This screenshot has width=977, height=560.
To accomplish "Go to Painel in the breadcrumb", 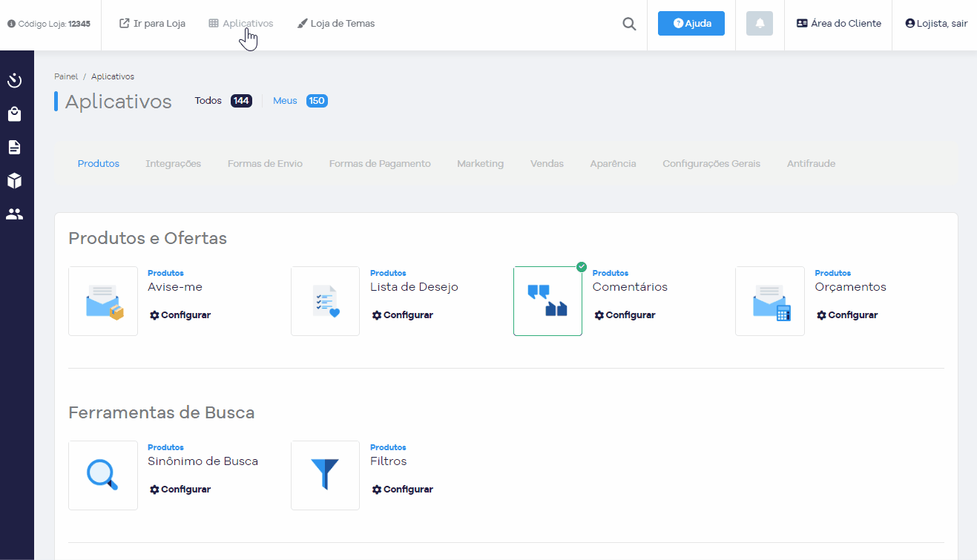I will (66, 76).
